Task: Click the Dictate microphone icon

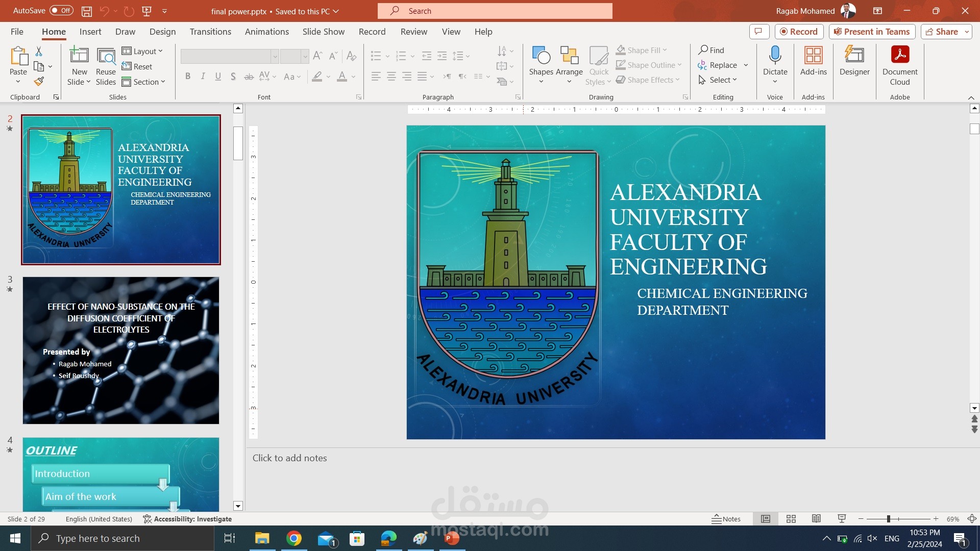Action: (775, 55)
